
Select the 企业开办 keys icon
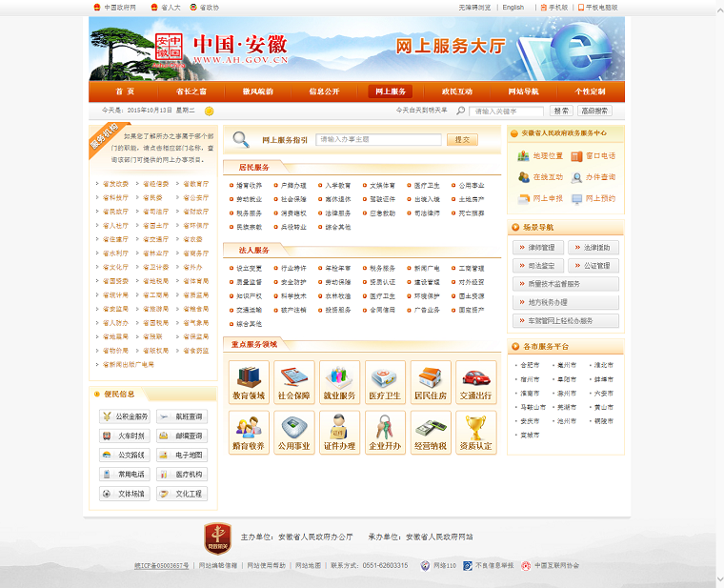385,426
